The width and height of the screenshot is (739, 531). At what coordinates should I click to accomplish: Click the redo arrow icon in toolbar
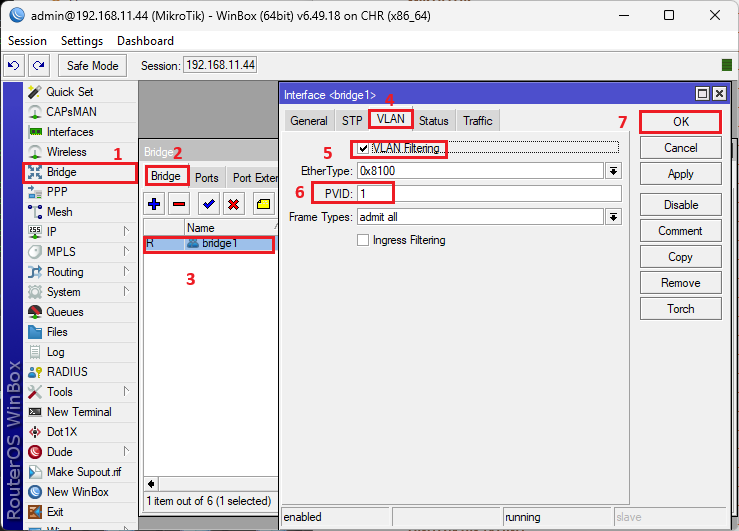pos(38,65)
